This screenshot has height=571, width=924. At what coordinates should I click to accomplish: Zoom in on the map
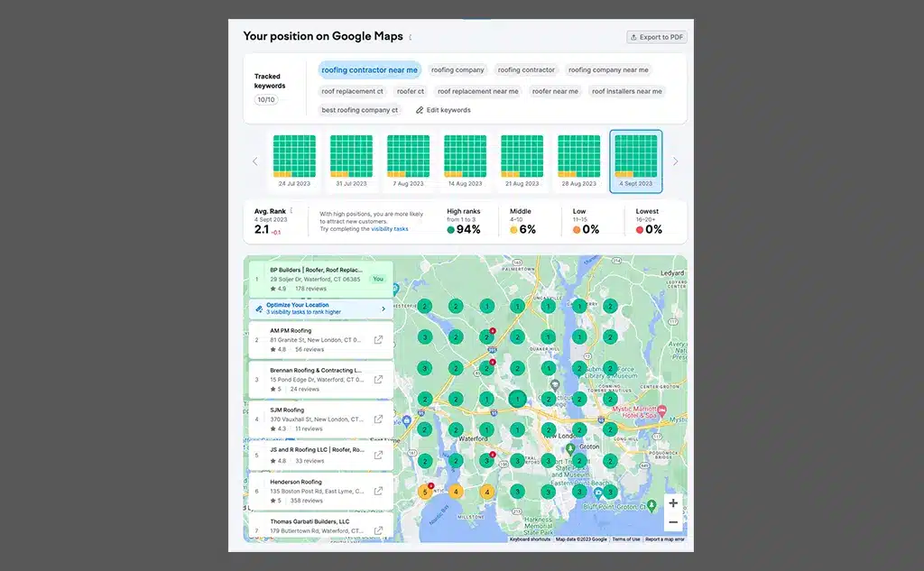coord(673,503)
